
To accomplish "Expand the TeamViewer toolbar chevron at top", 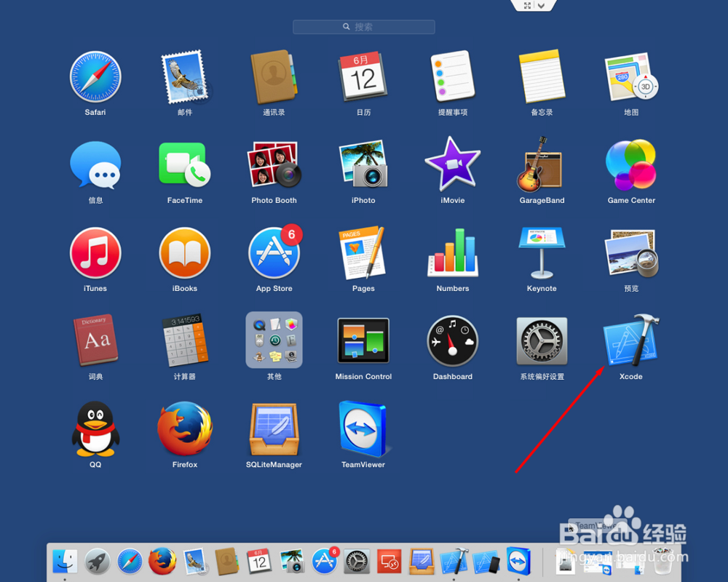I will pyautogui.click(x=542, y=6).
